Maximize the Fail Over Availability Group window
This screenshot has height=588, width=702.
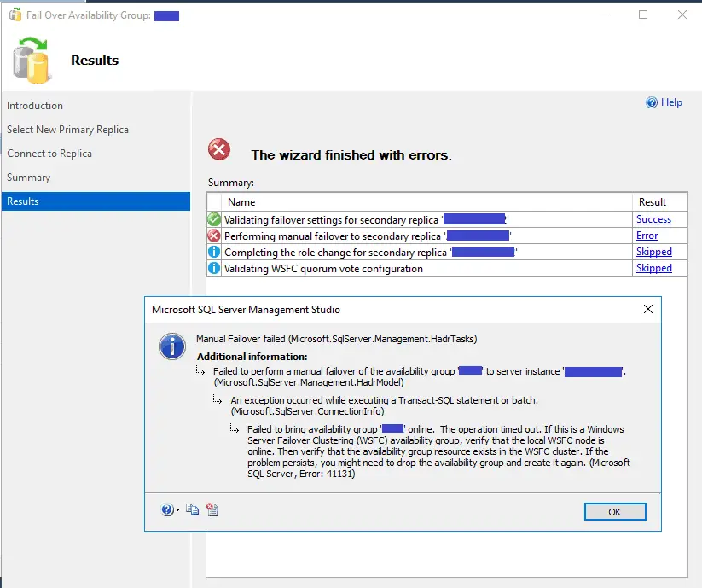pyautogui.click(x=643, y=15)
